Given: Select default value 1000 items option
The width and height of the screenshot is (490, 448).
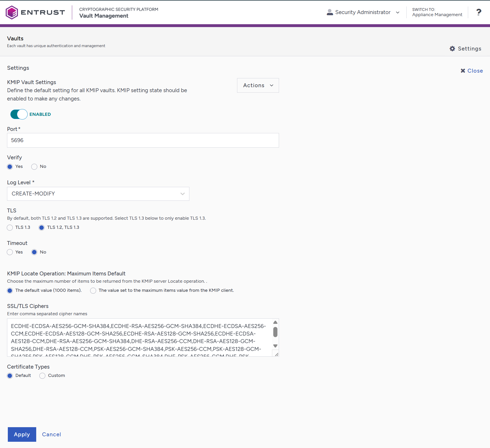Looking at the screenshot, I should pyautogui.click(x=10, y=291).
